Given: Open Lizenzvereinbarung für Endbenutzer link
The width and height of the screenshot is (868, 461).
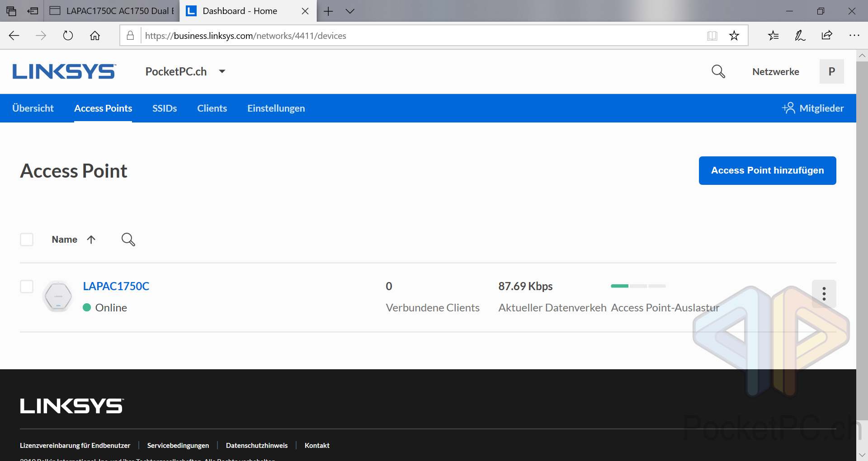Looking at the screenshot, I should (75, 445).
